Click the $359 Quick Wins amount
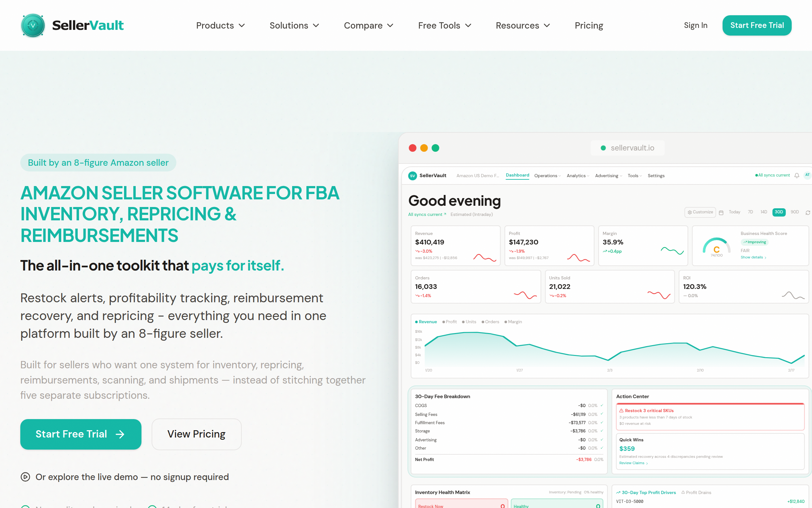812x508 pixels. (627, 449)
